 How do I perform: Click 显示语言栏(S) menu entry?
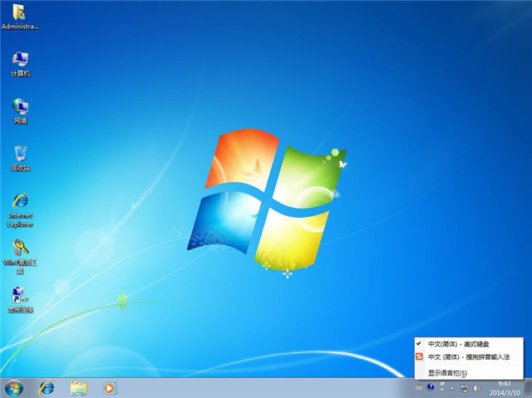click(447, 373)
